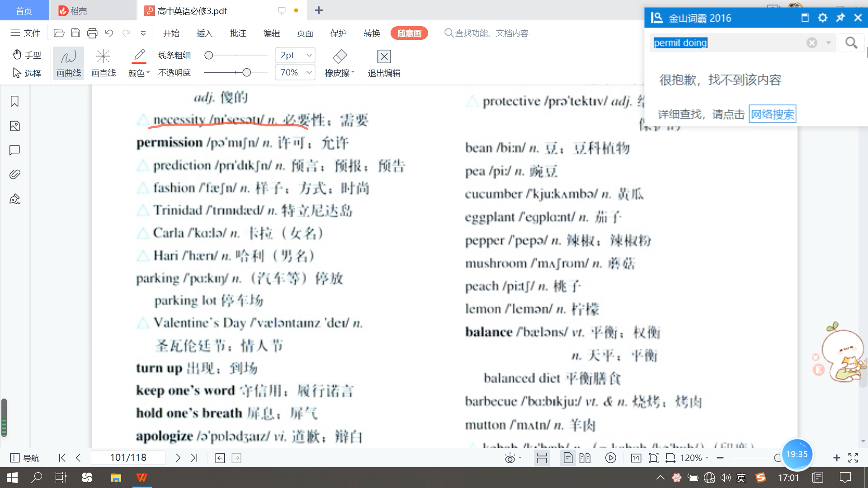Expand the 70% opacity dropdown
The height and width of the screenshot is (488, 868).
309,72
